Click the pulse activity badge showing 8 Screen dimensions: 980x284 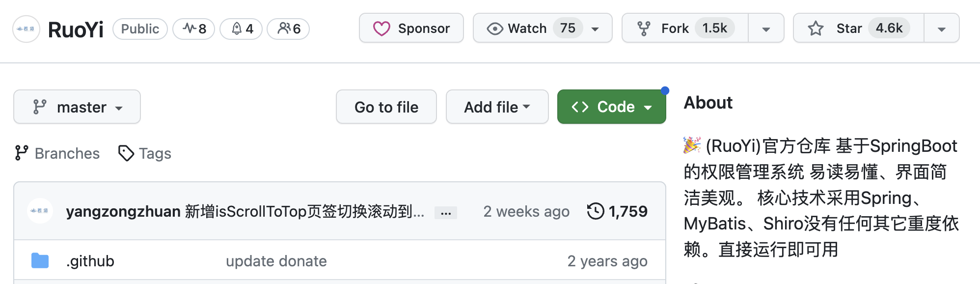[194, 29]
